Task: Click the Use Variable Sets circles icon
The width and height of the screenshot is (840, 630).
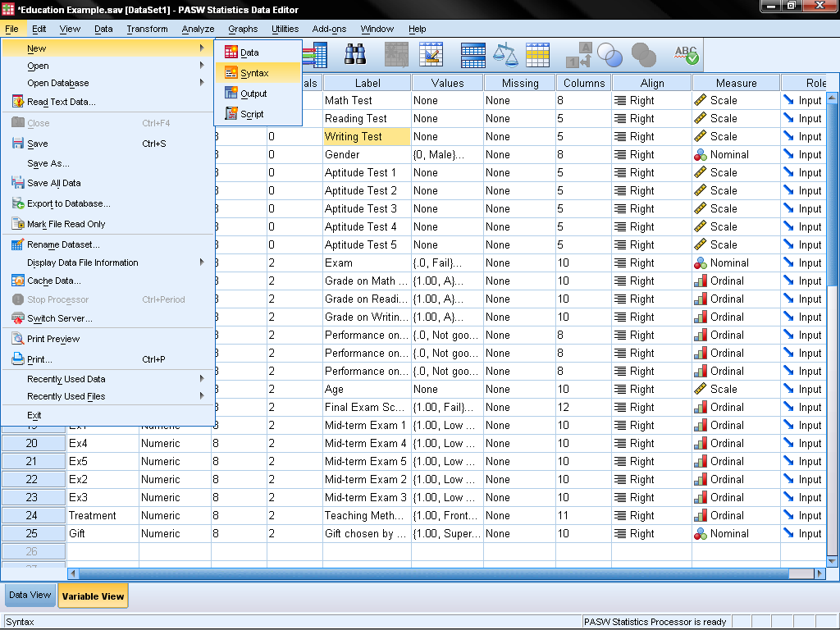Action: (609, 55)
